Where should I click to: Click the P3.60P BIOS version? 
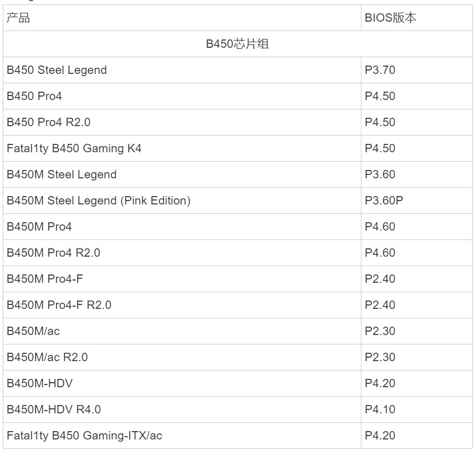pyautogui.click(x=384, y=201)
